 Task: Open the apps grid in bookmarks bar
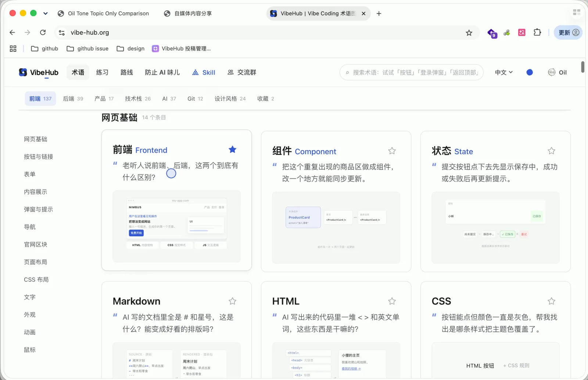[x=13, y=48]
